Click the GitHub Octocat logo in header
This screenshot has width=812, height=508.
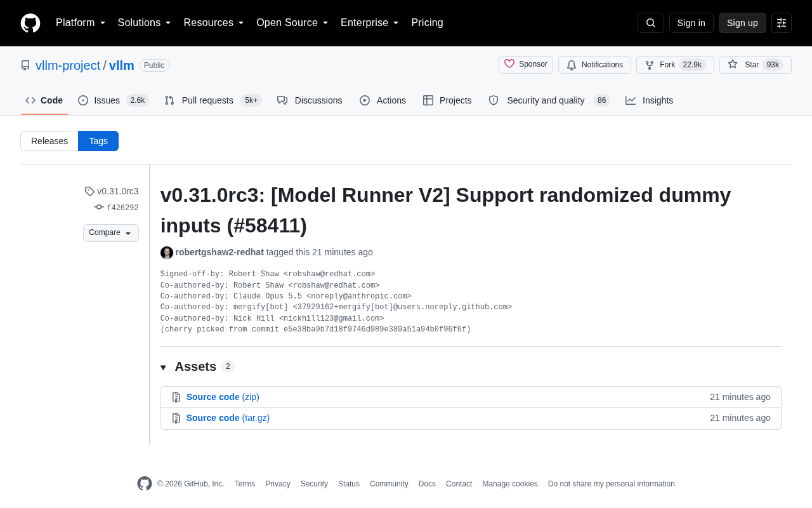30,23
